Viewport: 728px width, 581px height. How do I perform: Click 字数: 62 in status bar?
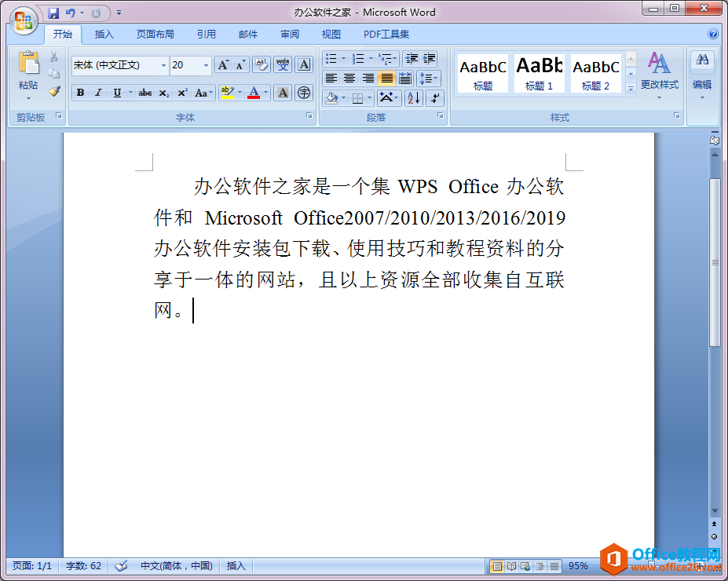point(83,565)
